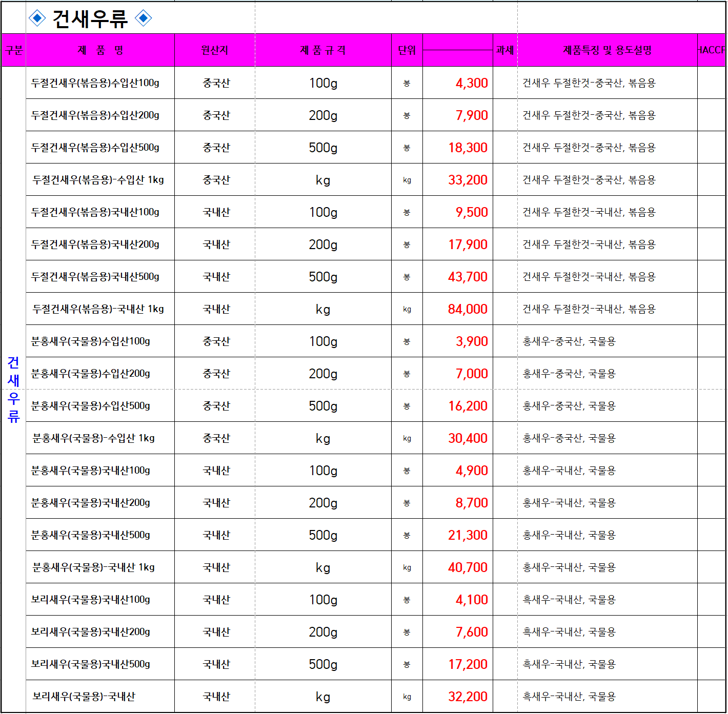The height and width of the screenshot is (714, 728).
Task: Select the 제품명 header cell
Action: pos(100,50)
